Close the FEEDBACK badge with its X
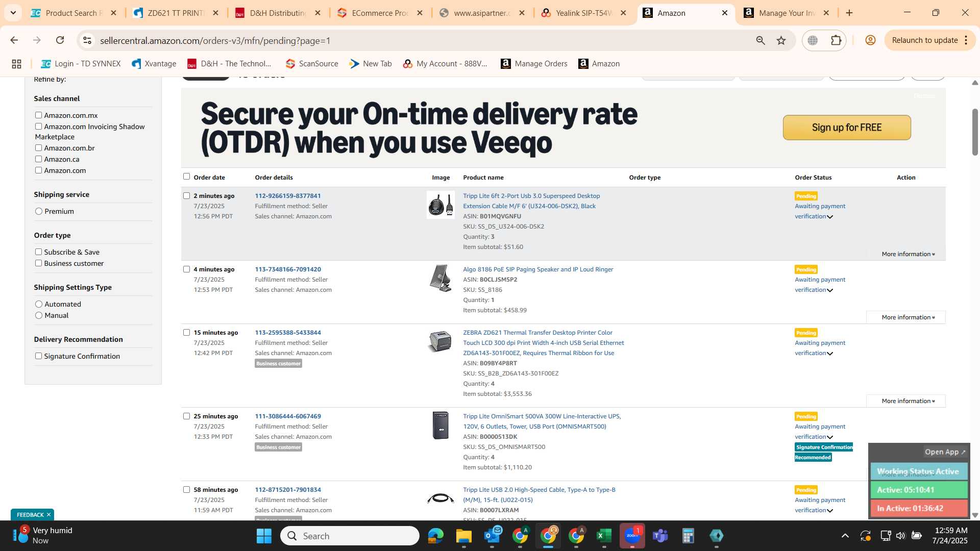This screenshot has height=551, width=980. tap(49, 515)
